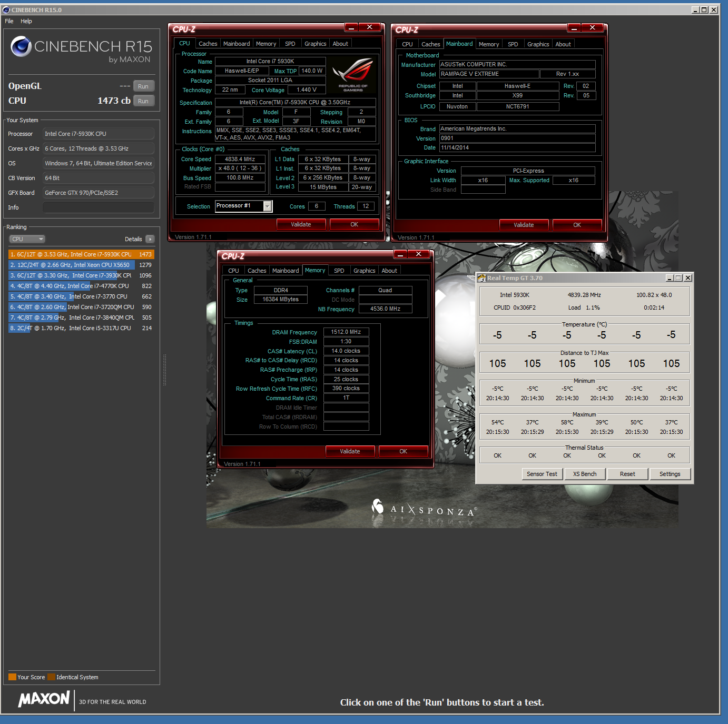Click the Your Score orange legend swatch
The height and width of the screenshot is (724, 728).
point(12,677)
